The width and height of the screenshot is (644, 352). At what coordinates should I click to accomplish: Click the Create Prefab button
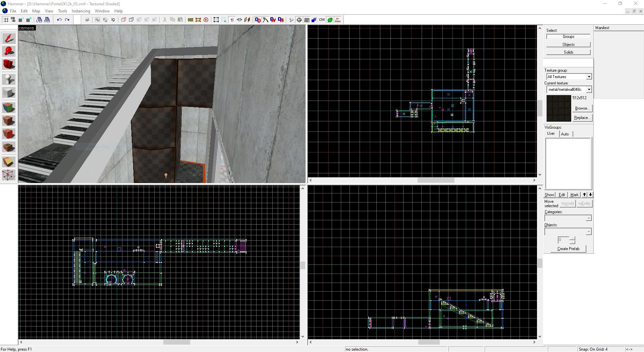pos(568,249)
